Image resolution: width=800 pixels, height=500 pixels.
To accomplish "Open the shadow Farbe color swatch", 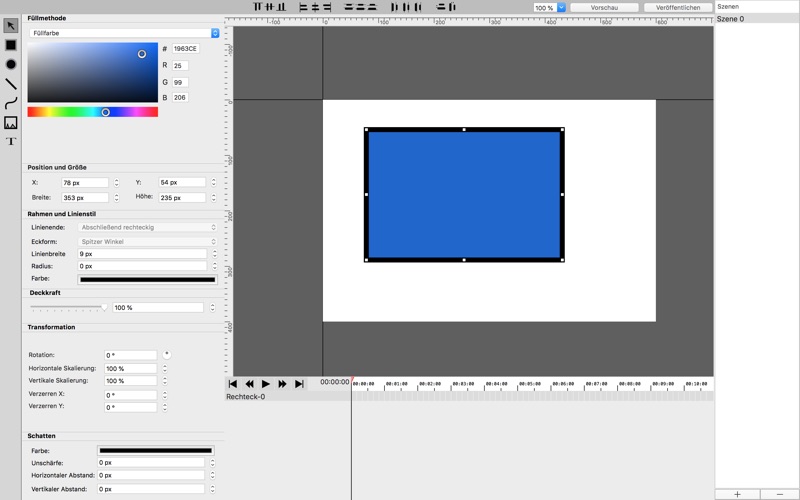I will [x=156, y=451].
